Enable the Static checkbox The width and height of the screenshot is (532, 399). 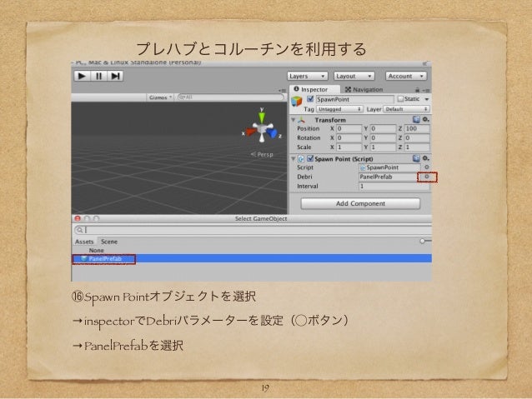coord(400,99)
